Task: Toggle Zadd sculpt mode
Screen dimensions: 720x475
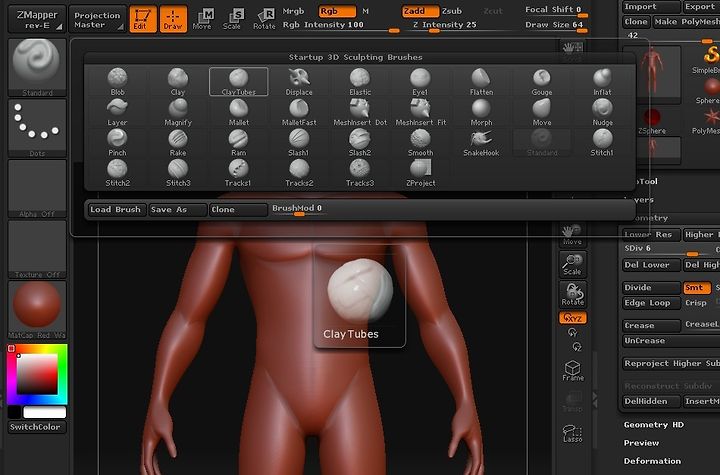Action: (420, 11)
